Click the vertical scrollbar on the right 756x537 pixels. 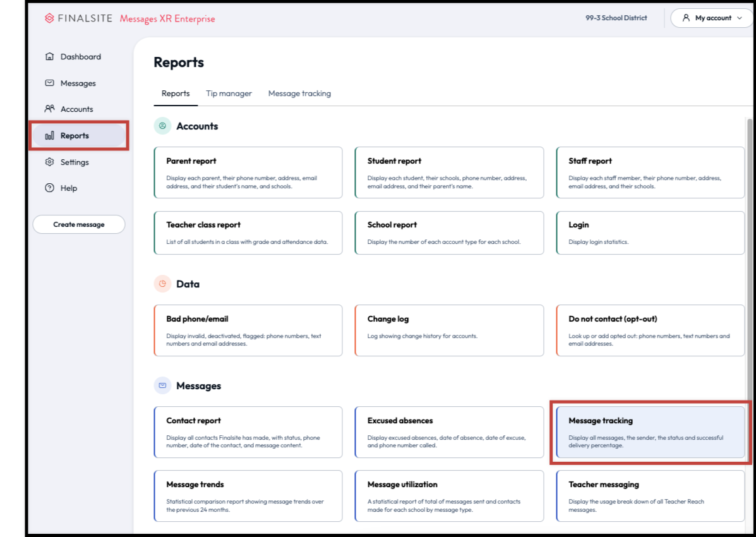[x=750, y=253]
